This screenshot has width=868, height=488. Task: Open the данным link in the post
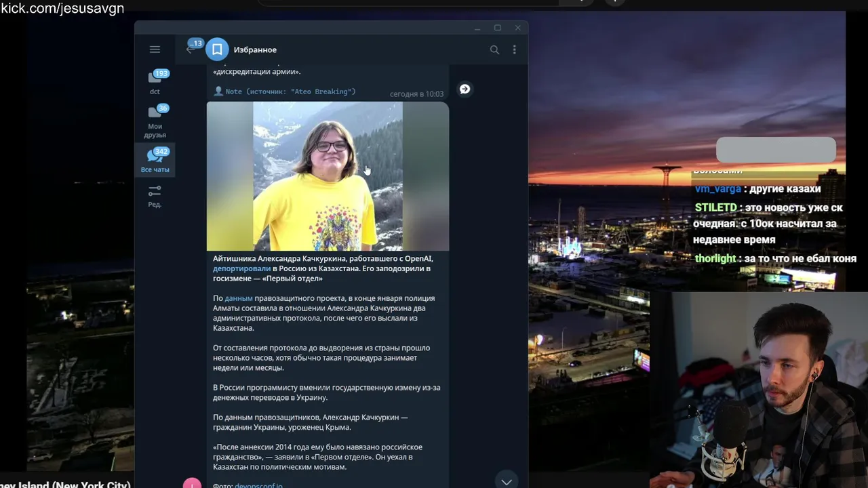239,298
